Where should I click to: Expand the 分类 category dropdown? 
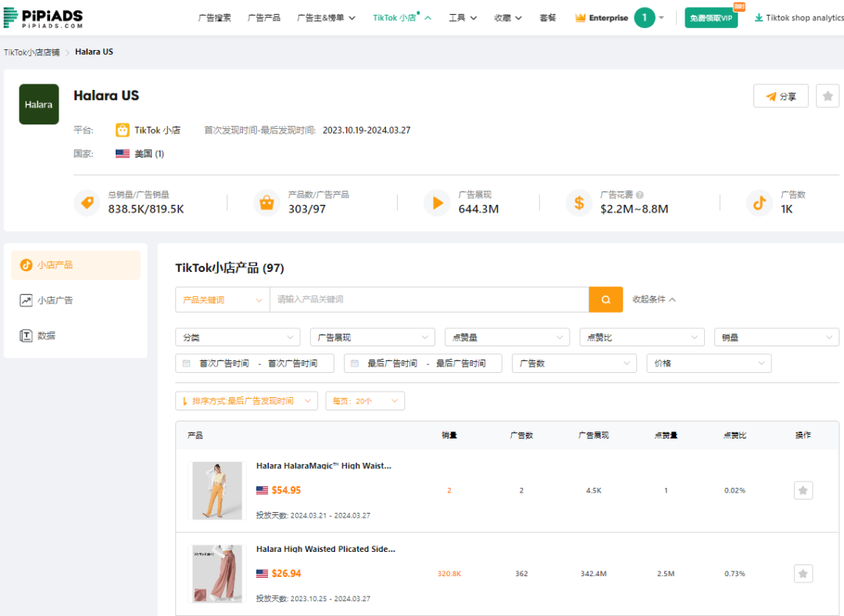(x=238, y=338)
